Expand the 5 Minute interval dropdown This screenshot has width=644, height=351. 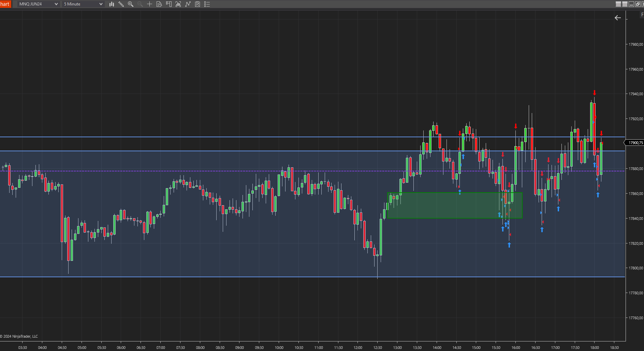(83, 4)
